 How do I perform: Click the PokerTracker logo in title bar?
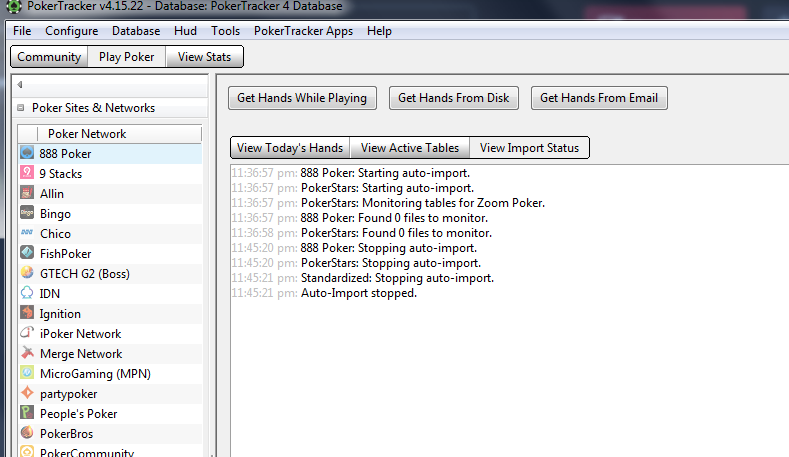[14, 7]
